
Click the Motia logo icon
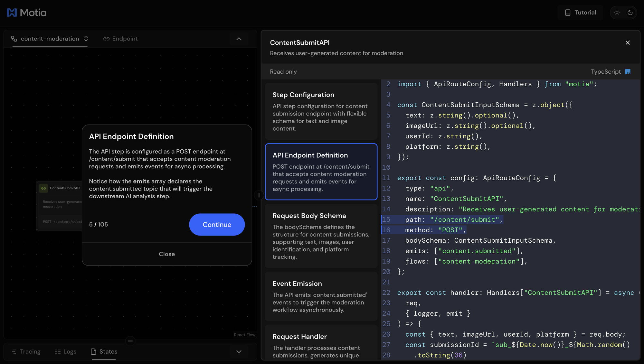coord(12,13)
